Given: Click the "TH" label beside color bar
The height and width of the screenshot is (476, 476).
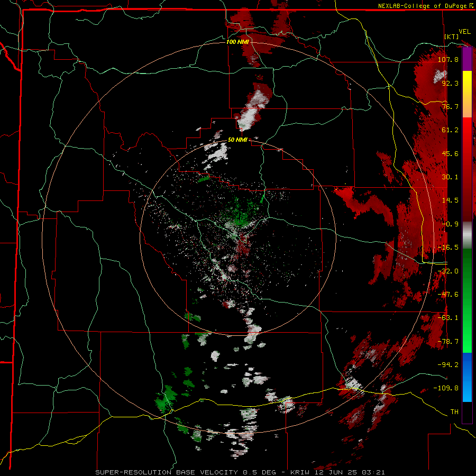Looking at the screenshot, I should coord(454,412).
